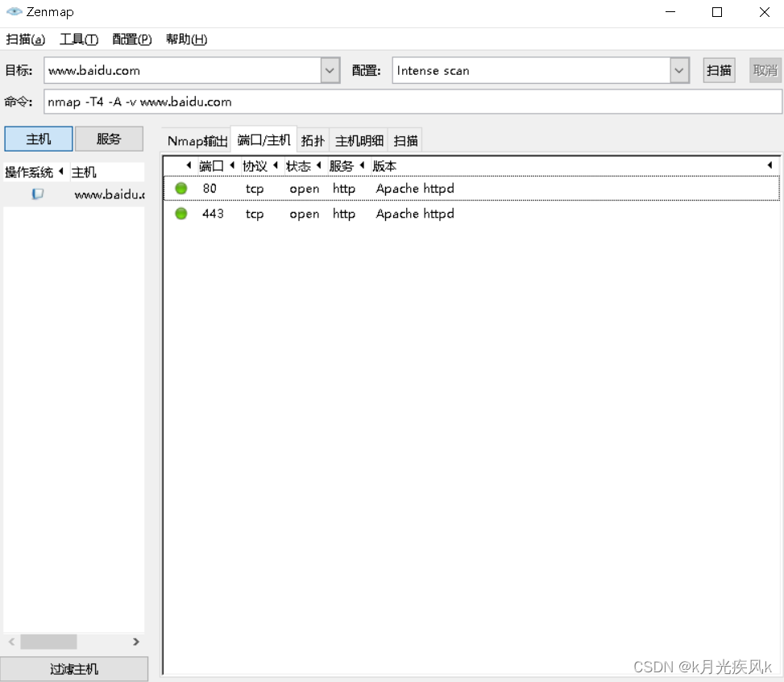Screen dimensions: 784x682
Task: Click the Zenmap eye icon in title bar
Action: [x=14, y=11]
